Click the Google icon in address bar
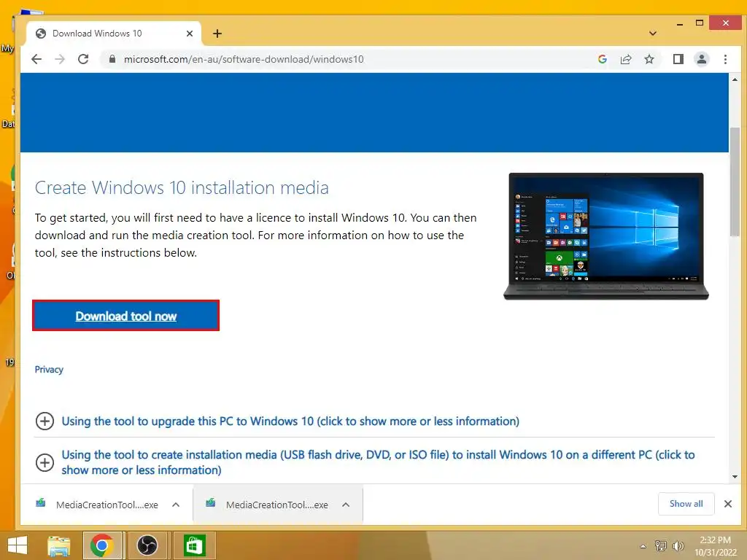747x560 pixels. click(602, 59)
